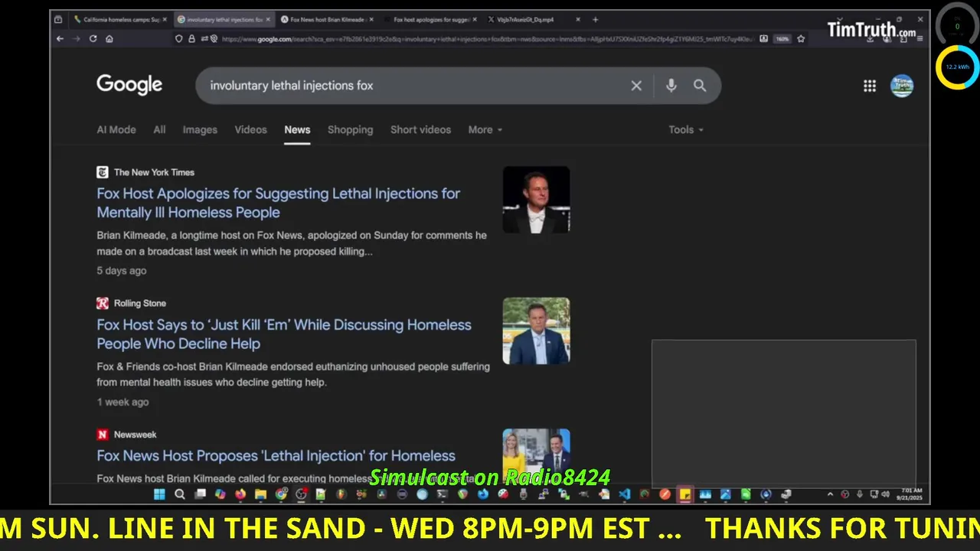This screenshot has height=551, width=980.
Task: Open the Rolling Stone article thumbnail
Action: click(536, 331)
